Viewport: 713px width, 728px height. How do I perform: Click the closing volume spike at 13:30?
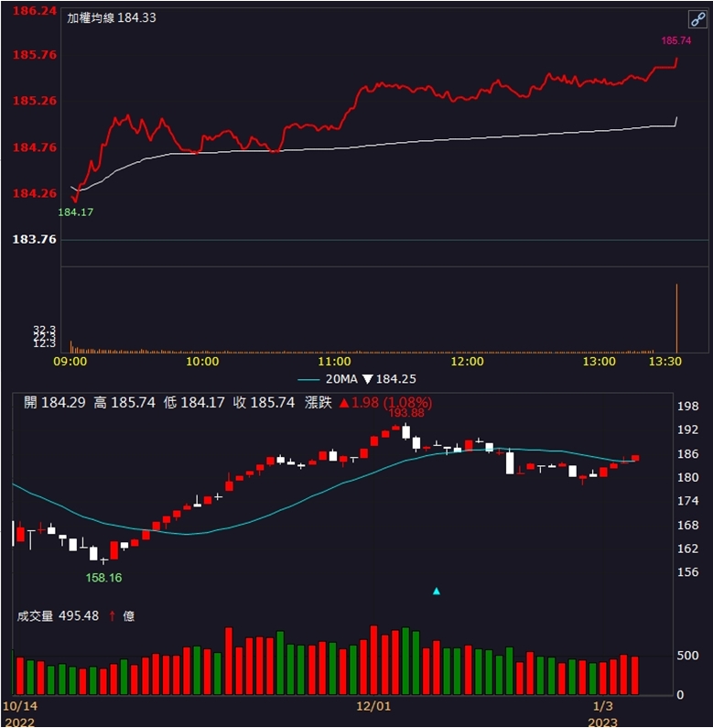coord(676,319)
